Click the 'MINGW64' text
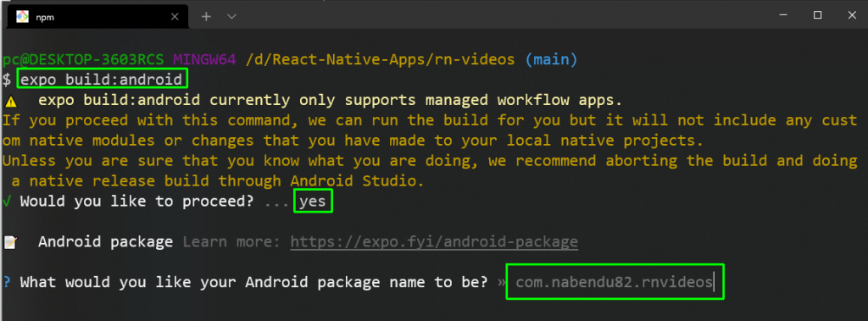Viewport: 868px width, 321px height. point(204,59)
